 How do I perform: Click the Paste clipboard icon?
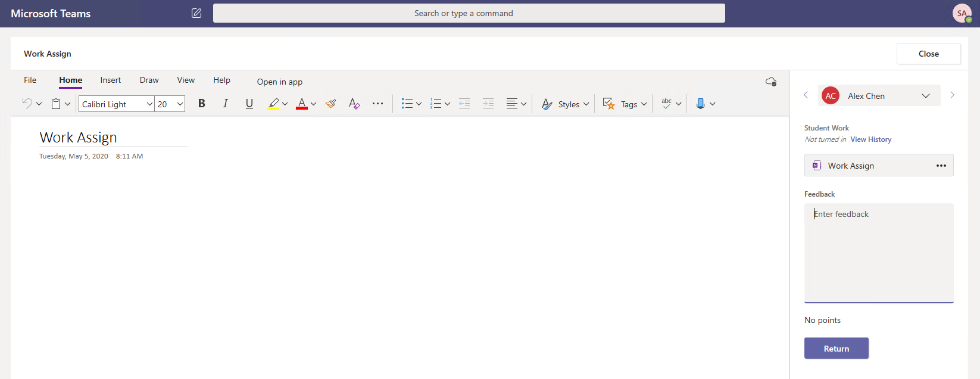tap(56, 104)
